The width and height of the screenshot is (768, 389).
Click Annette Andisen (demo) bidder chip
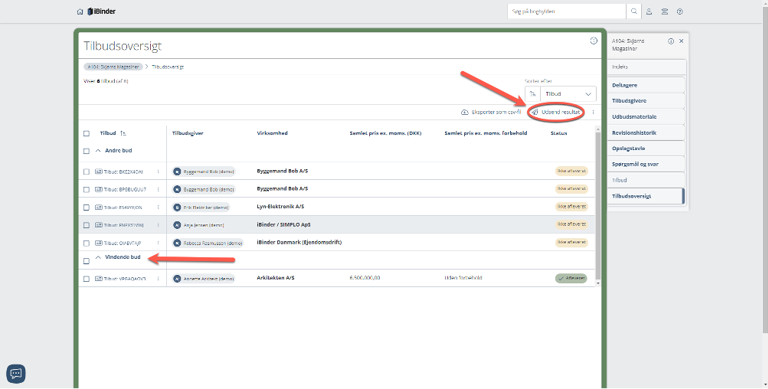coord(204,278)
